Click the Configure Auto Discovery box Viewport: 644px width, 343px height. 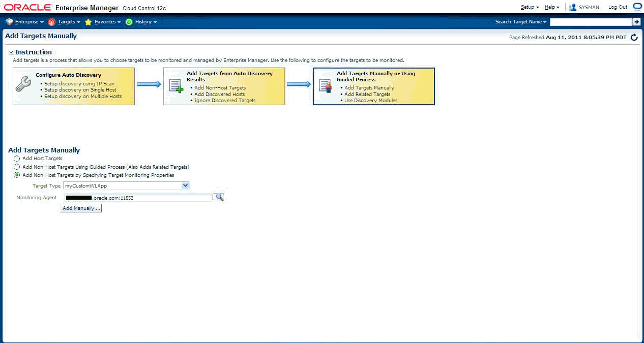click(74, 86)
